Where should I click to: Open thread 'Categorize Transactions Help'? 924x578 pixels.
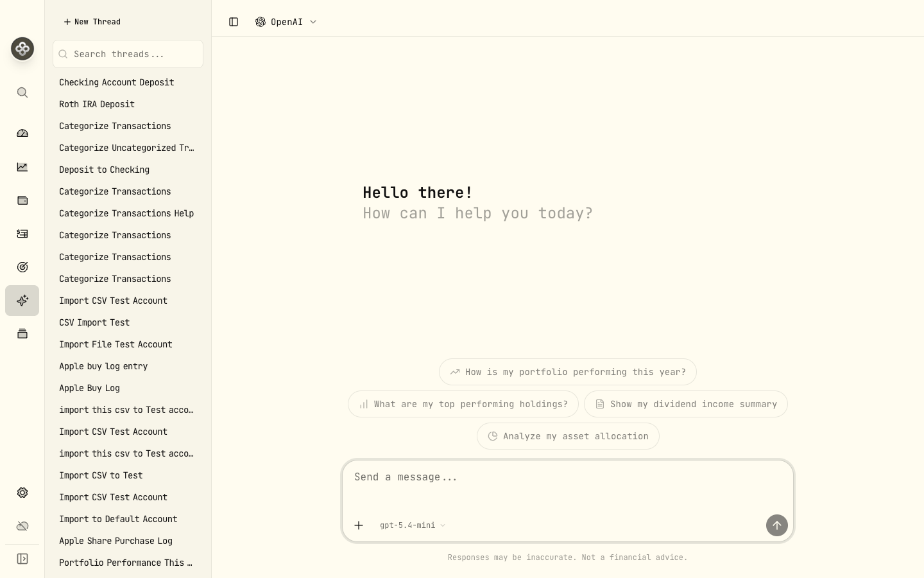coord(128,213)
